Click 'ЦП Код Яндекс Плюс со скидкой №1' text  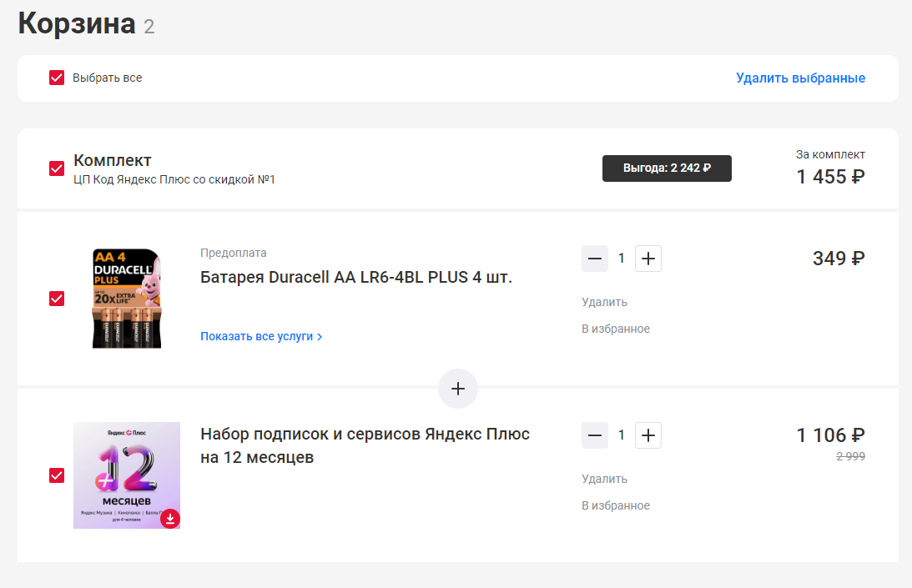click(x=174, y=179)
